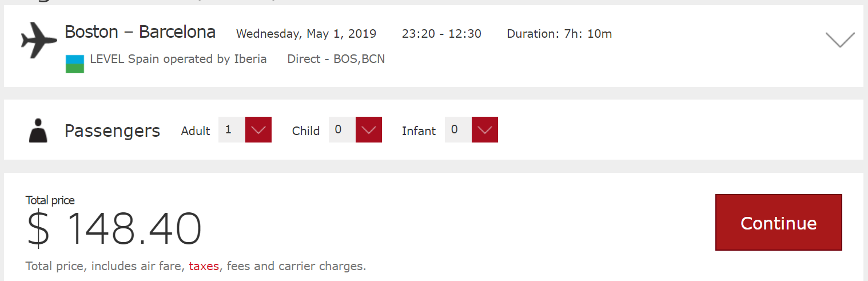Click the LEVEL airline logo square
Screen dimensions: 868x281
pyautogui.click(x=75, y=64)
